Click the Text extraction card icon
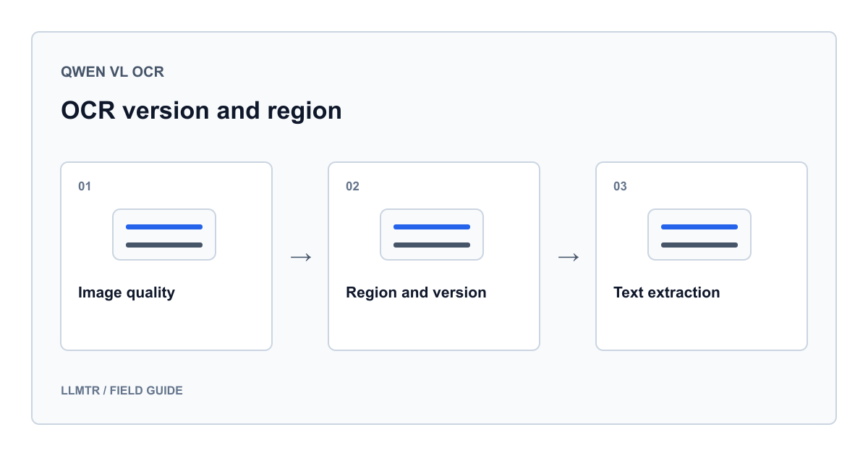Screen dimensions: 868x456 point(699,235)
